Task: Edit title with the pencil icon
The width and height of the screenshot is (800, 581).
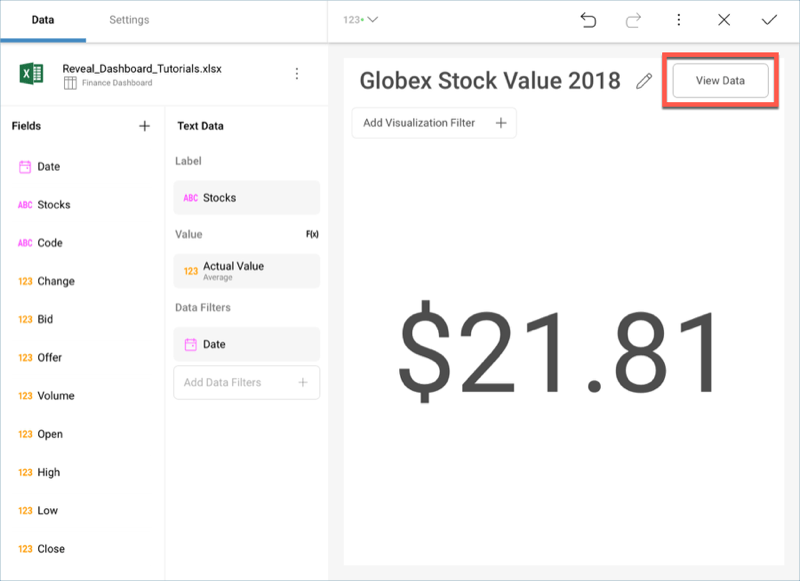Action: click(644, 81)
